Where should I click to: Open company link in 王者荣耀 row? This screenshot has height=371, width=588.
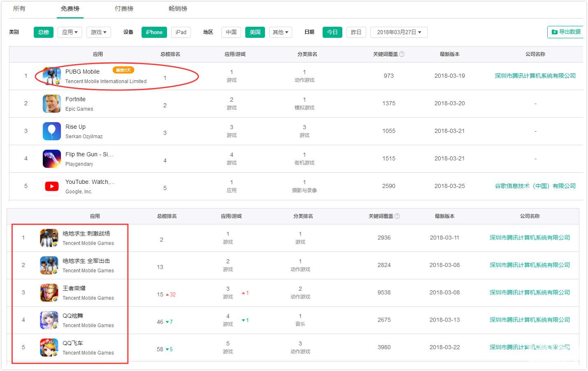pos(530,292)
